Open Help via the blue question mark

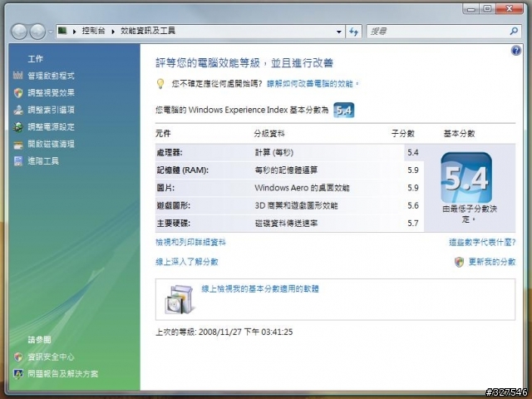pos(515,51)
